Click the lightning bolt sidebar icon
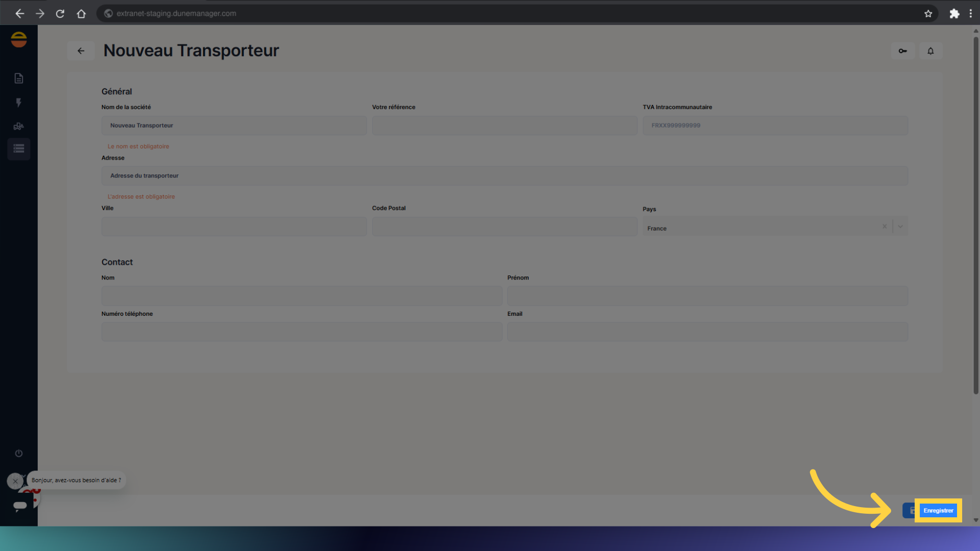The image size is (980, 551). 19,103
